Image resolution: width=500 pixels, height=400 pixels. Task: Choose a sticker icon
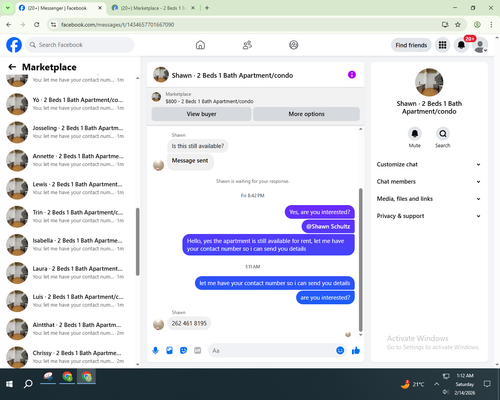coord(183,350)
